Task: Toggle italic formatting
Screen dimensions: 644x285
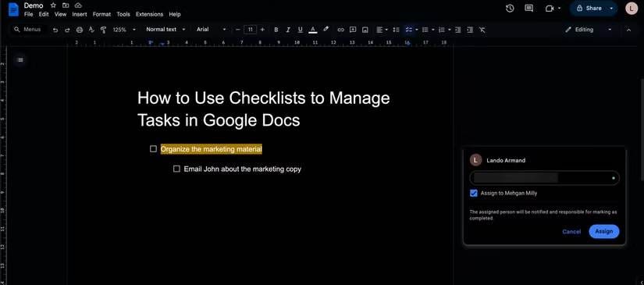Action: tap(288, 30)
